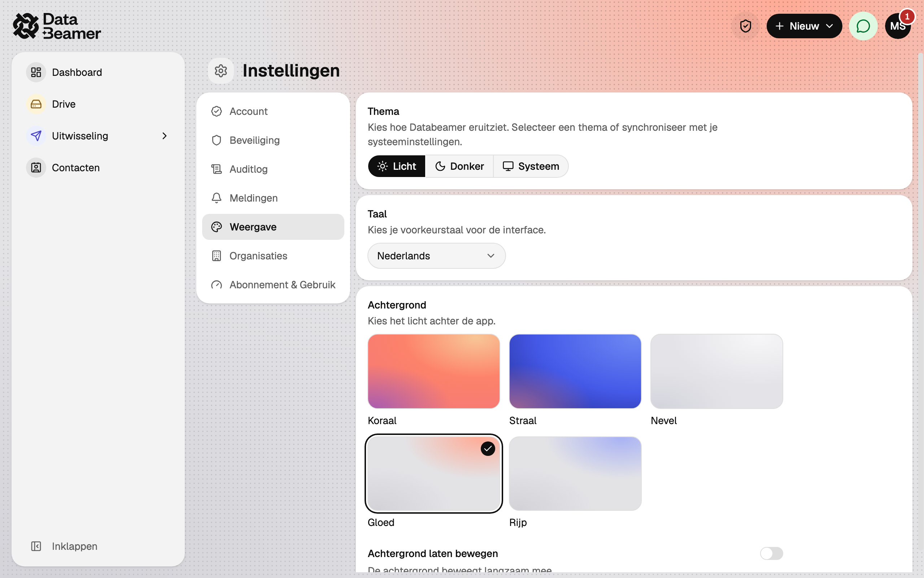
Task: Open Abonnement & Gebruik settings tab
Action: coord(273,285)
